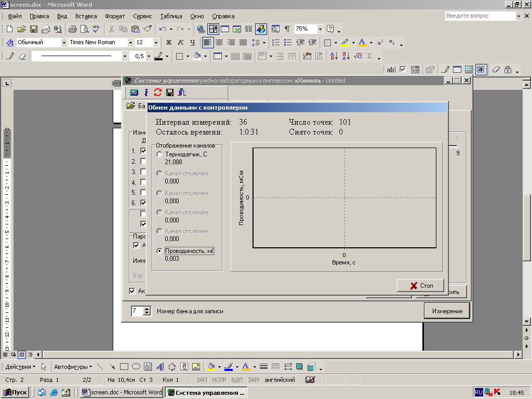This screenshot has width=532, height=399.
Task: Click the highlight color marker icon
Action: click(x=345, y=43)
